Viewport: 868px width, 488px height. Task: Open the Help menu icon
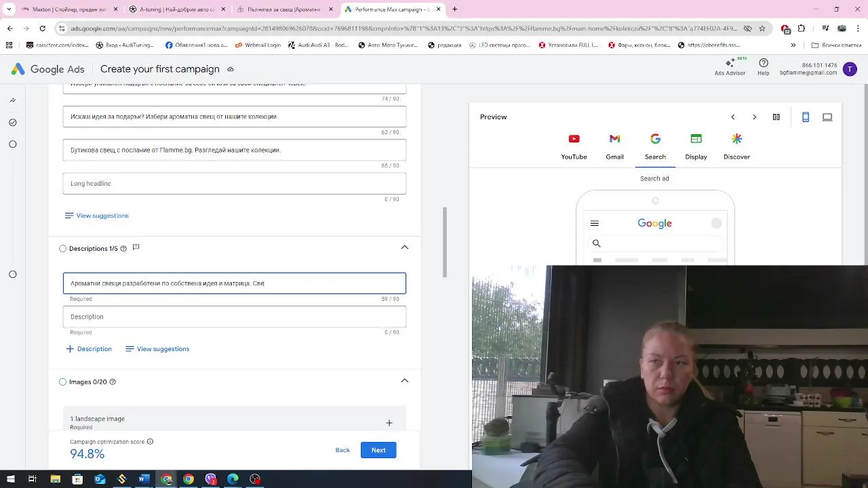click(764, 67)
